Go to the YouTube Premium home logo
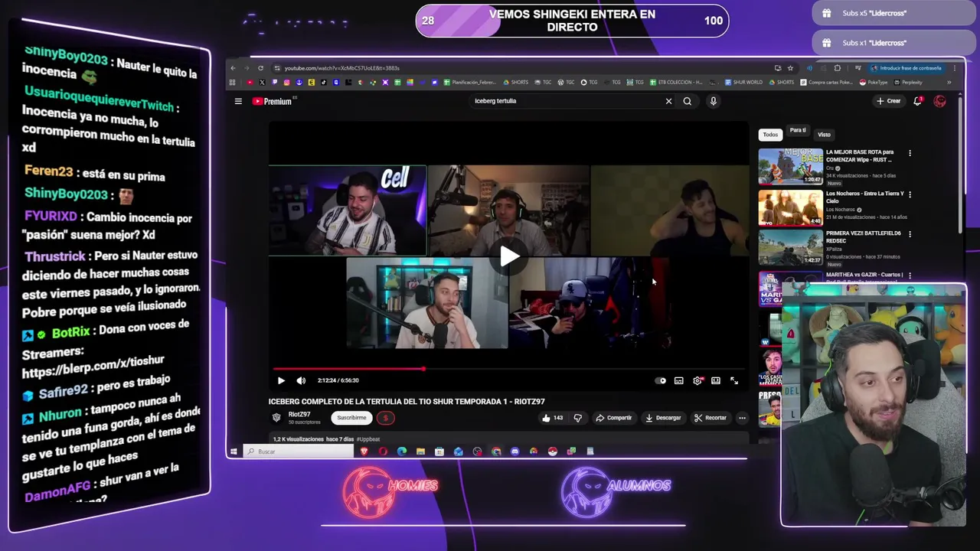The width and height of the screenshot is (980, 551). click(x=273, y=101)
